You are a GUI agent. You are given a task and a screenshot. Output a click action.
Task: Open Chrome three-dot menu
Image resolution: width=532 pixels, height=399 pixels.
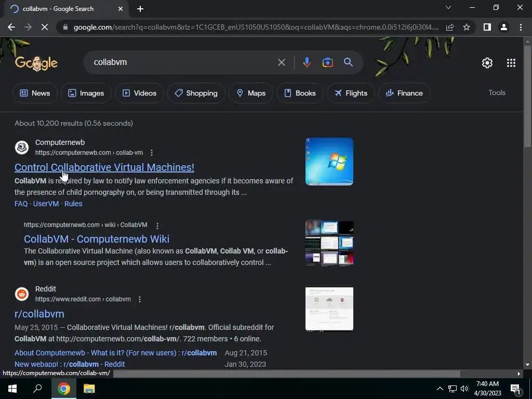tap(521, 27)
